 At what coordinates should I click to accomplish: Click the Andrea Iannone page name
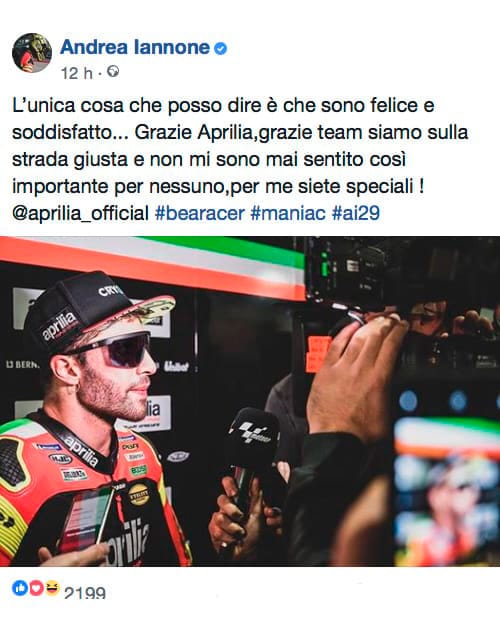coord(135,48)
